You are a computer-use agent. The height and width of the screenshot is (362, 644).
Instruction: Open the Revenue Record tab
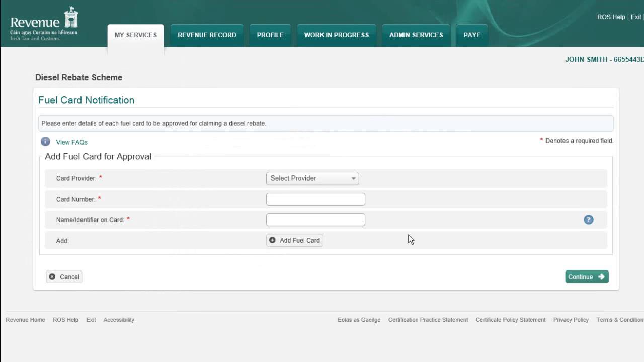pyautogui.click(x=207, y=35)
